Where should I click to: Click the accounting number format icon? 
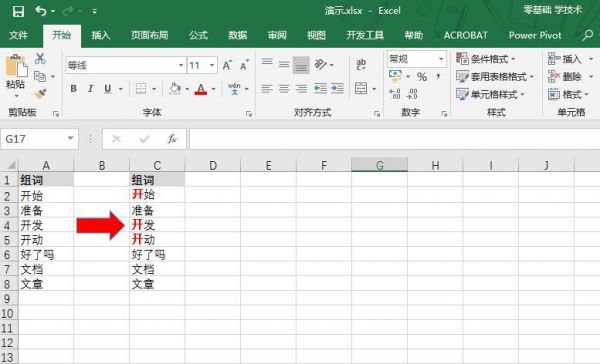click(x=395, y=76)
